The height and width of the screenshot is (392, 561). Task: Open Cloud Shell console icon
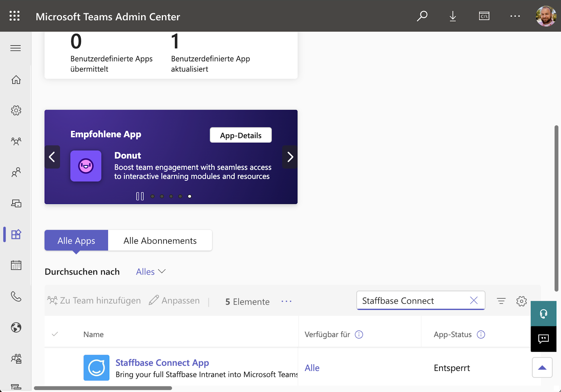pos(484,16)
